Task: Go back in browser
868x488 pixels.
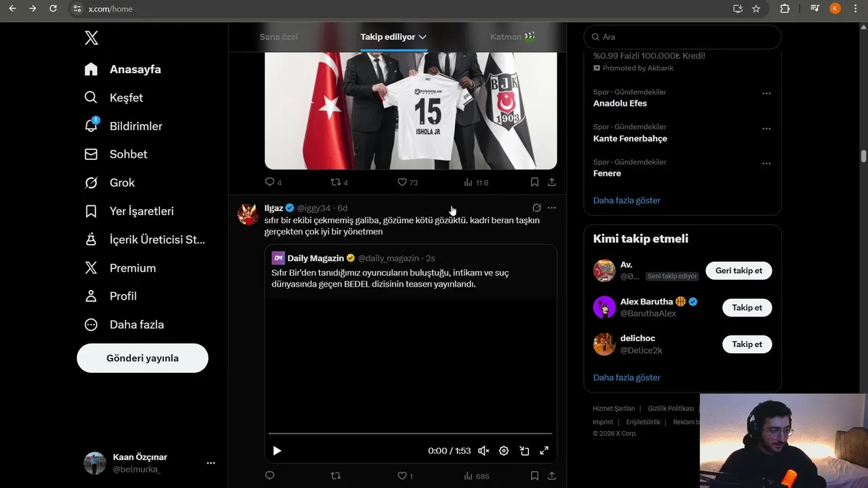Action: pyautogui.click(x=12, y=9)
